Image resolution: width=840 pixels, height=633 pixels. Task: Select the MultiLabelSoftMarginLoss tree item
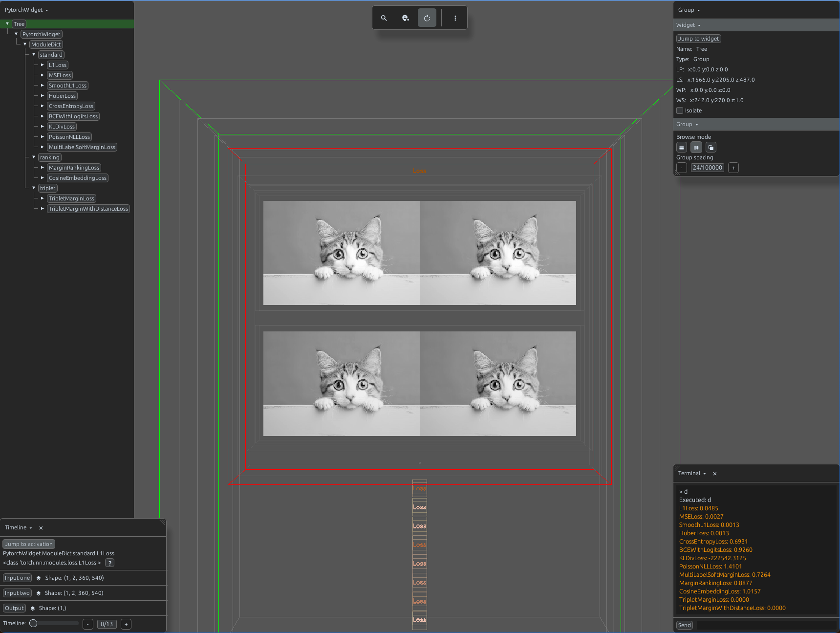click(x=82, y=147)
